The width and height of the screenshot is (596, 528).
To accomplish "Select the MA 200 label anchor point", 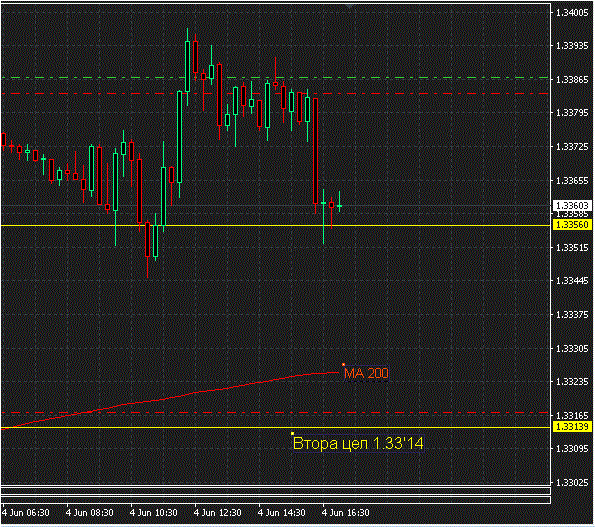I will (x=344, y=365).
